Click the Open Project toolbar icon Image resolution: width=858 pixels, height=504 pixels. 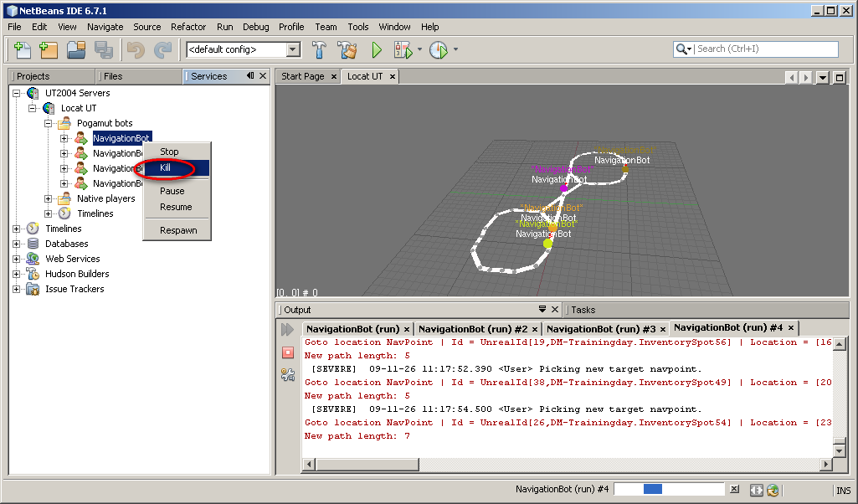point(76,49)
